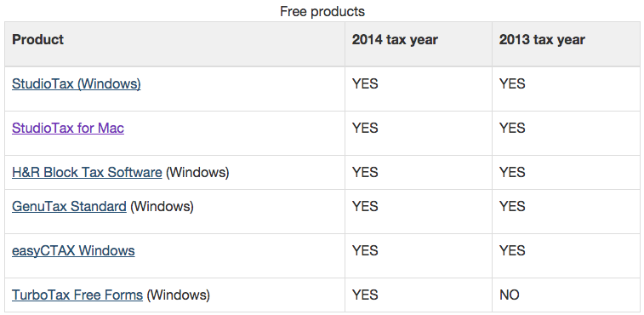Visit the easyCTAX Windows link

click(x=73, y=250)
